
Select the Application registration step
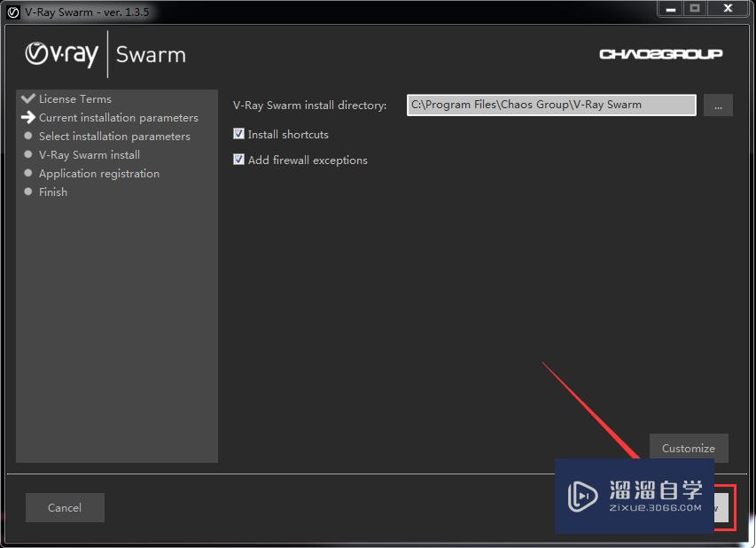(x=99, y=173)
